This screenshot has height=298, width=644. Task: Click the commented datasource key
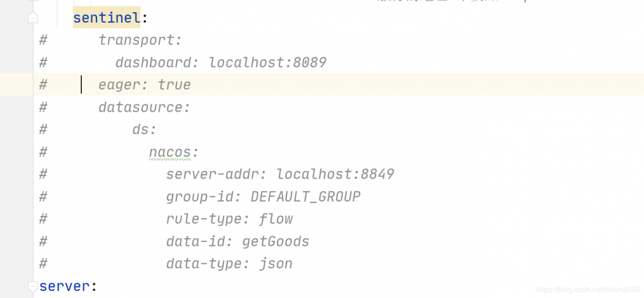coord(142,107)
